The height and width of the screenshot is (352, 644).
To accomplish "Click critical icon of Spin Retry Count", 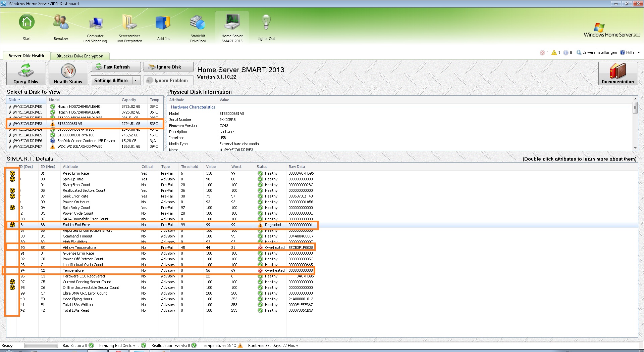I will click(x=12, y=208).
